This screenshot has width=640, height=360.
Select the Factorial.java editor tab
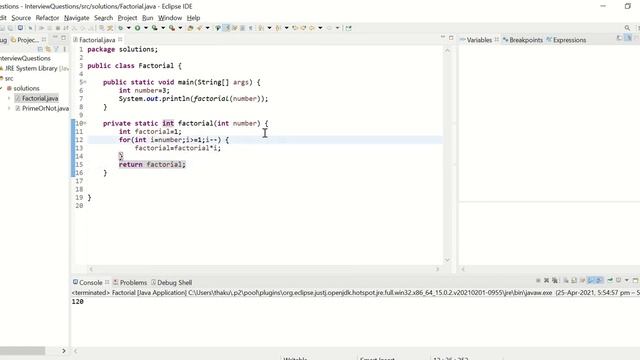[97, 40]
